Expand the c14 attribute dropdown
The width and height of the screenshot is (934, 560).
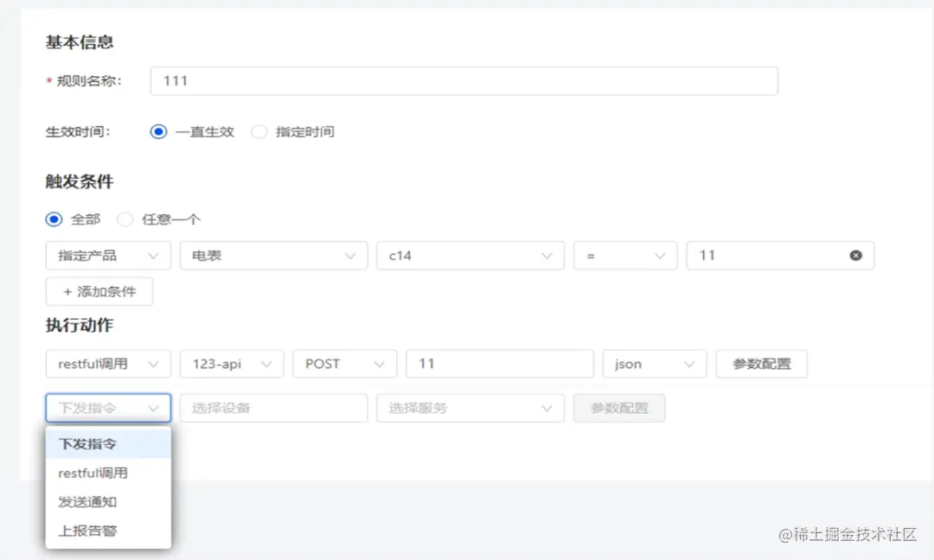click(470, 255)
